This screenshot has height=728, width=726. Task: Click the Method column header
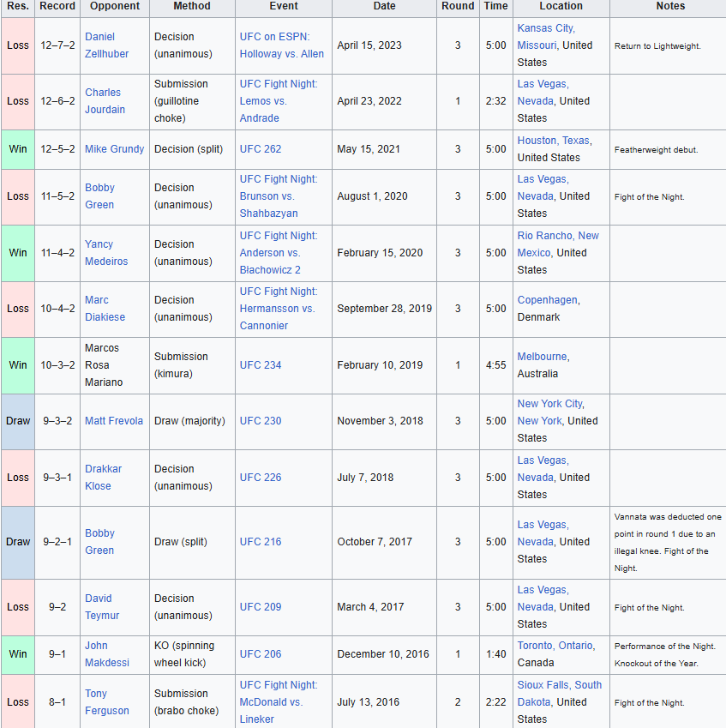(x=192, y=6)
